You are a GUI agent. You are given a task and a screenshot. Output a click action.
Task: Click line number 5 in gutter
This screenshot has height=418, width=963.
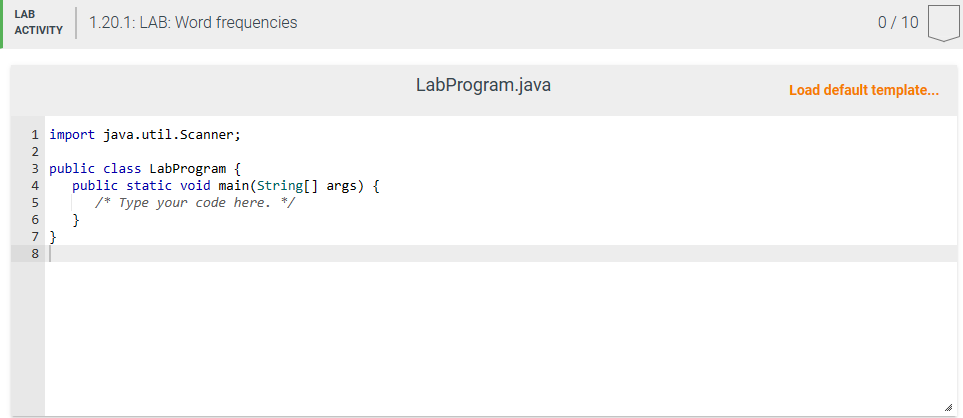click(35, 203)
